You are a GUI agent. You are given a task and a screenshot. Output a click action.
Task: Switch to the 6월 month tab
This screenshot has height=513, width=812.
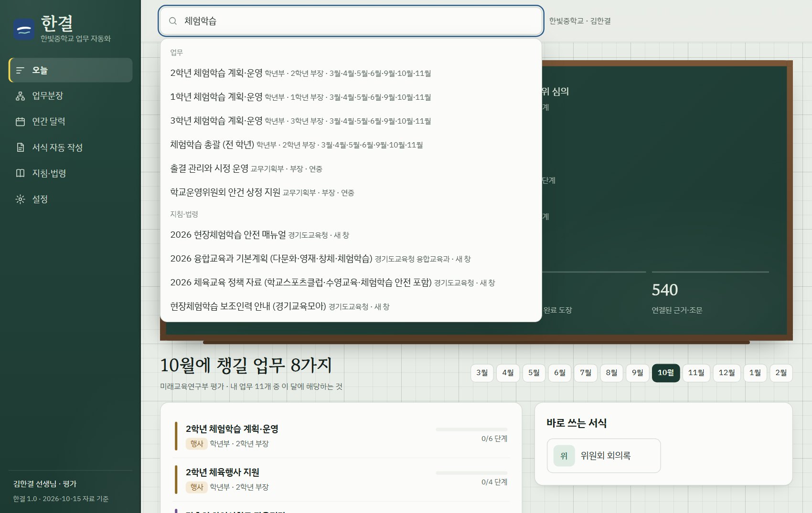tap(560, 373)
